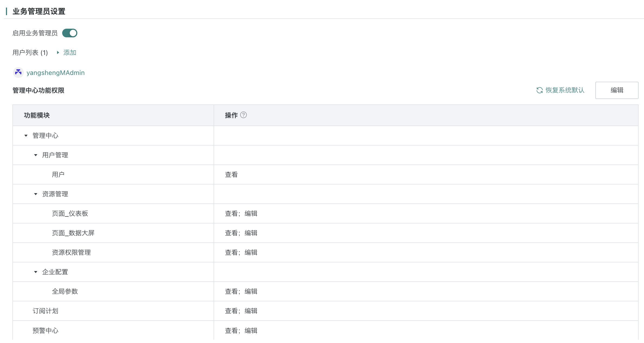This screenshot has width=644, height=343.
Task: Collapse the 用户管理 tree node
Action: click(36, 155)
